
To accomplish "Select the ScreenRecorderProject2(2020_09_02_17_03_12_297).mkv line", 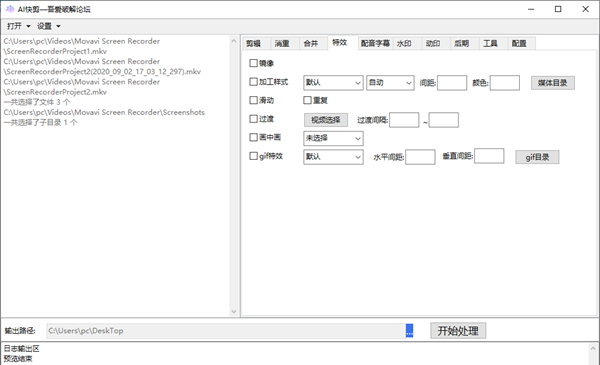I will (x=102, y=72).
